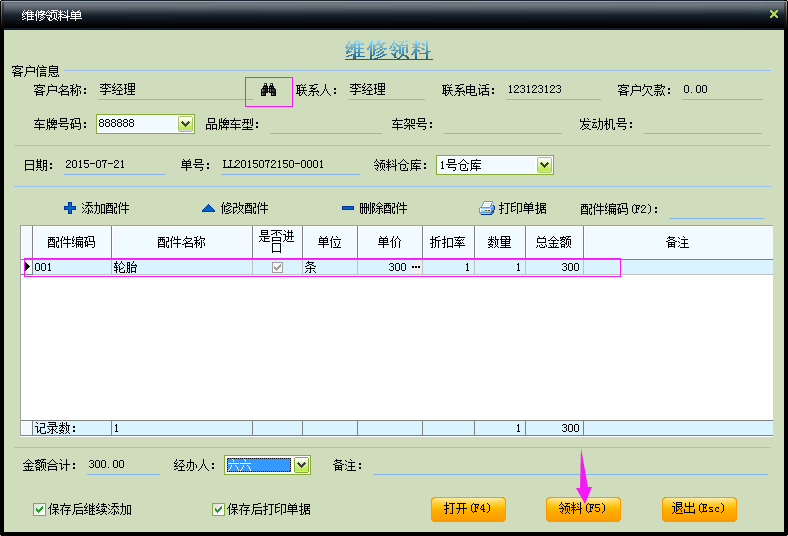Click the 客户欠款 field 0.00
The image size is (788, 536).
[722, 90]
